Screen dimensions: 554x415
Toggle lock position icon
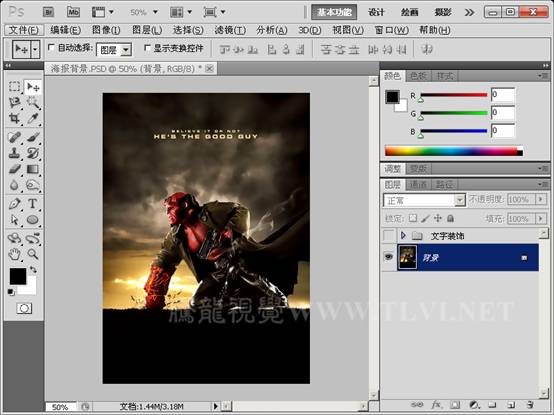coord(438,218)
